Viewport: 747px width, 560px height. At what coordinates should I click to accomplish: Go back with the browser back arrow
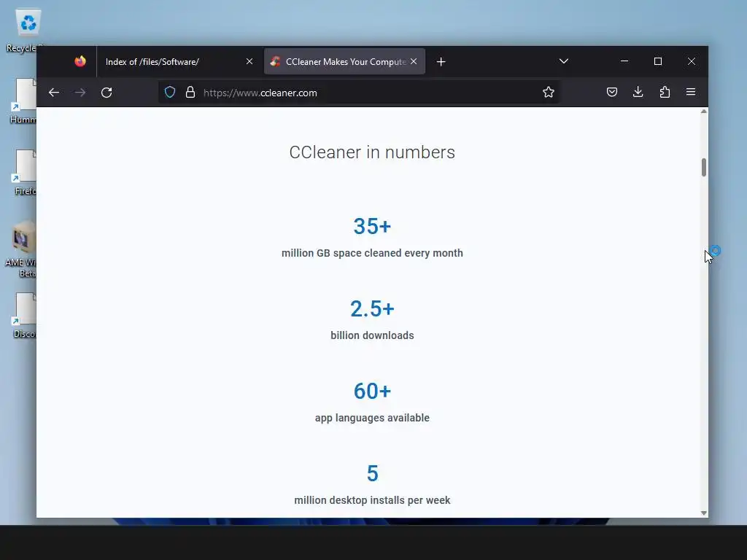click(x=54, y=93)
